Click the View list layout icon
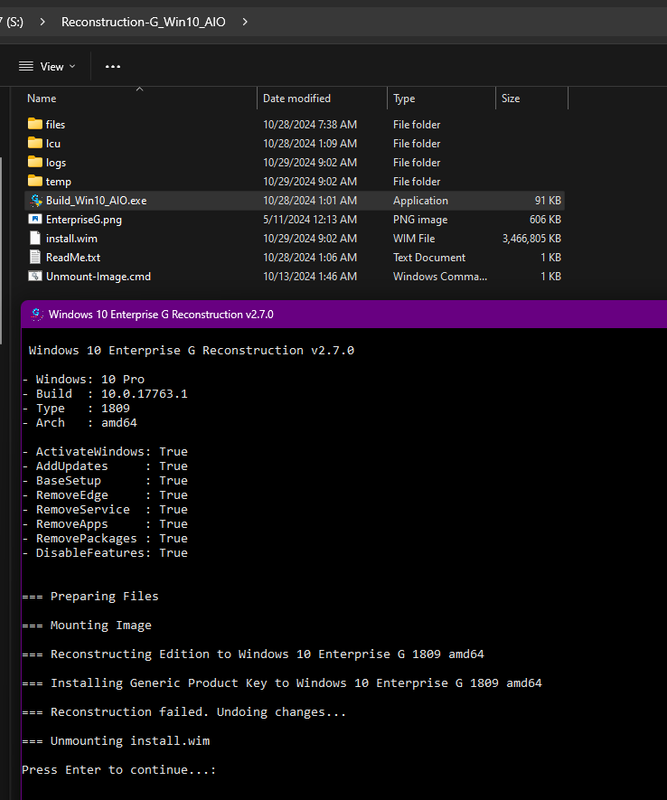This screenshot has width=667, height=800. tap(26, 66)
